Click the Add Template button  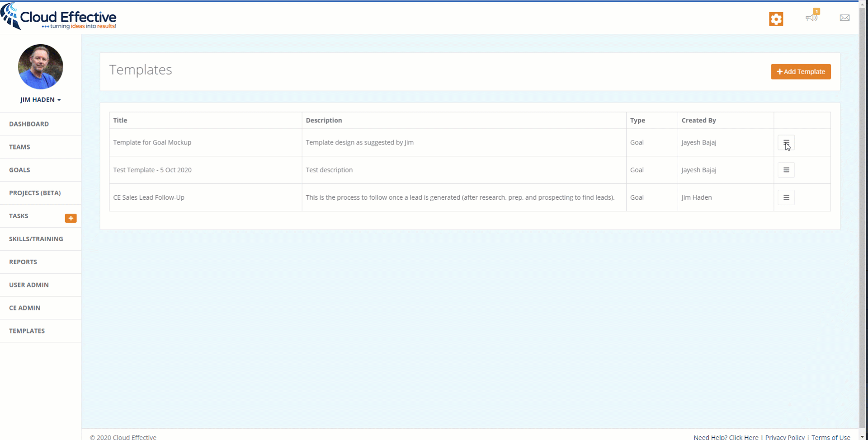801,71
